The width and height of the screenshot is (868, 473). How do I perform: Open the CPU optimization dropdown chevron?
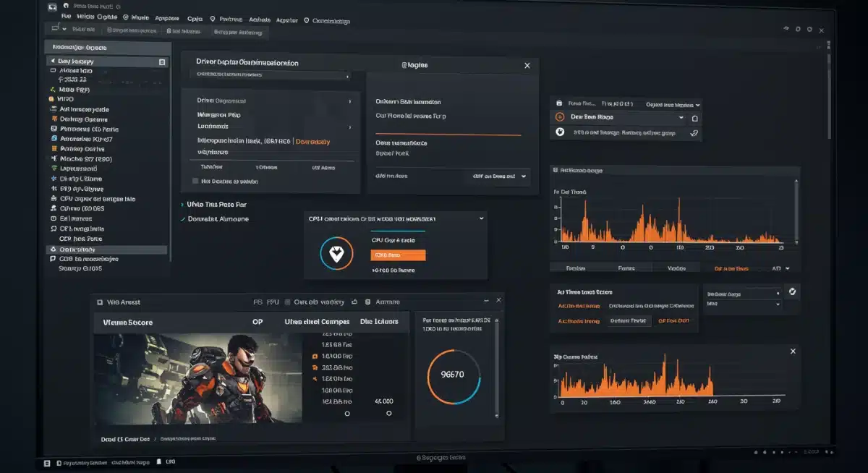click(x=481, y=218)
